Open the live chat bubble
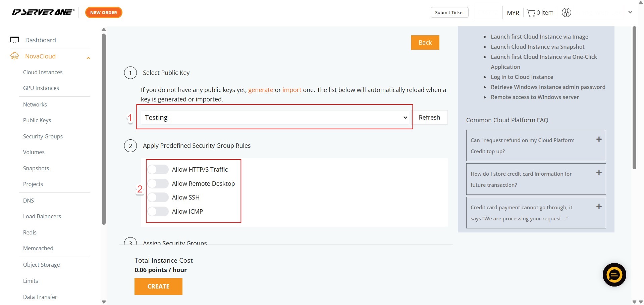This screenshot has height=305, width=644. (614, 275)
